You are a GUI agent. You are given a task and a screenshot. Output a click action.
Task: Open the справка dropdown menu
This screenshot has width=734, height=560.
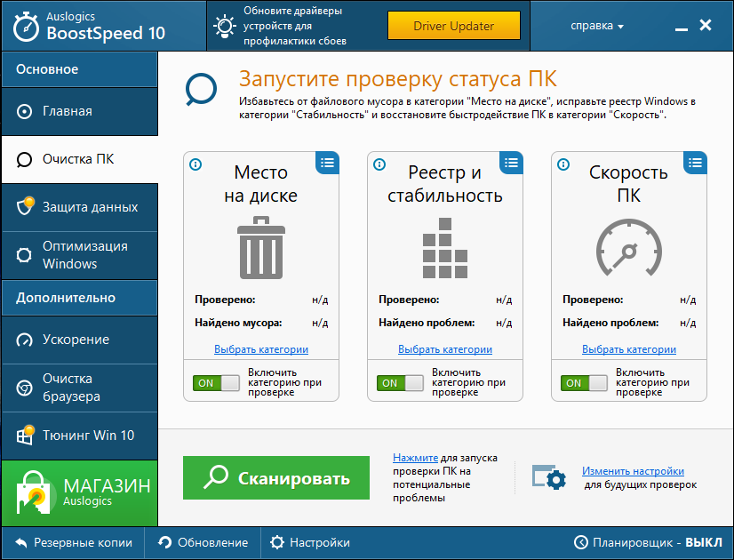[x=597, y=26]
